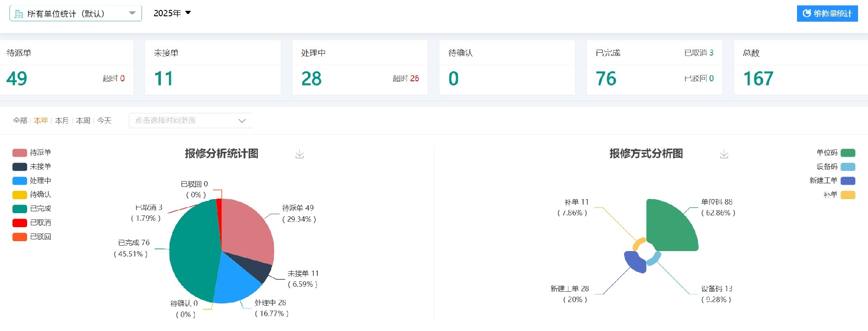
Task: Click the pie icon on 维修量统计 button
Action: pos(807,14)
